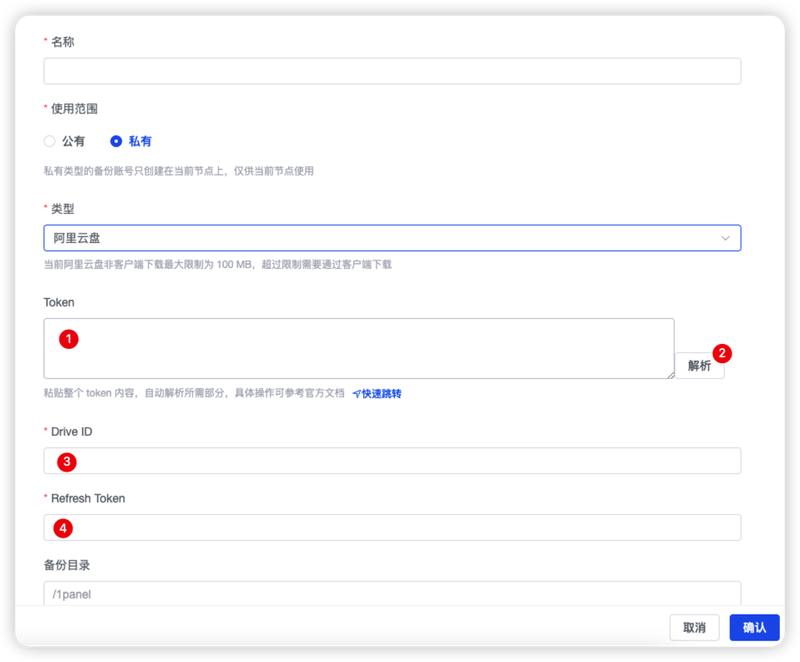Click the Refresh Token input field

coord(392,527)
